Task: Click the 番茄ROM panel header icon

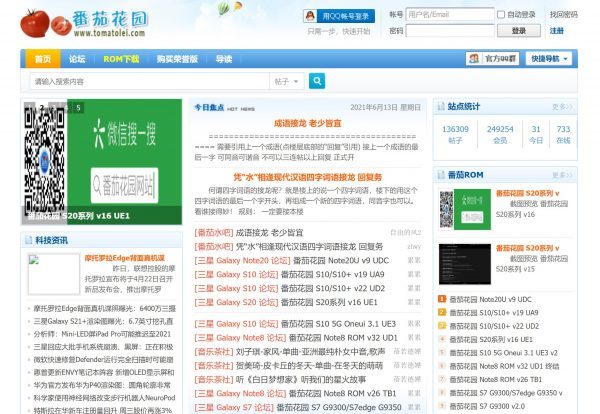Action: click(439, 176)
